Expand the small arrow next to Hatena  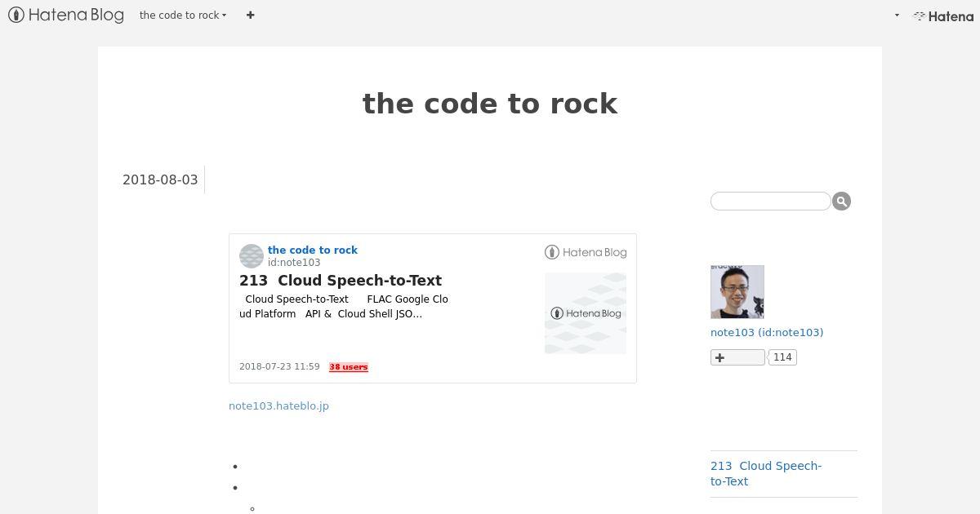(x=897, y=16)
